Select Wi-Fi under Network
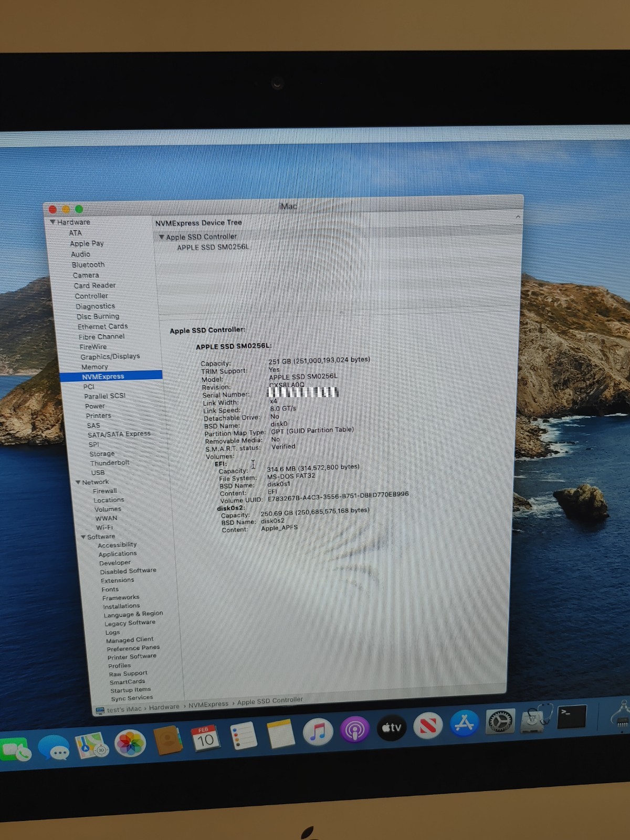630x840 pixels. click(x=104, y=527)
